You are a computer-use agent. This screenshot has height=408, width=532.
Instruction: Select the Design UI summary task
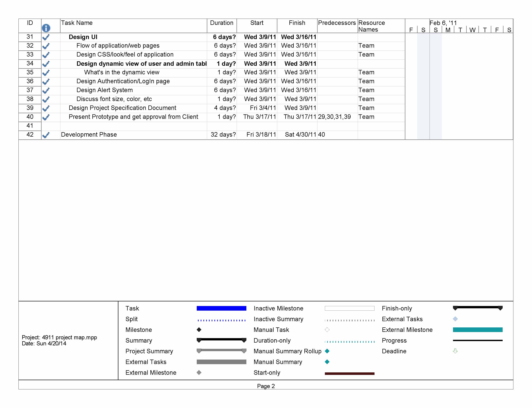83,37
